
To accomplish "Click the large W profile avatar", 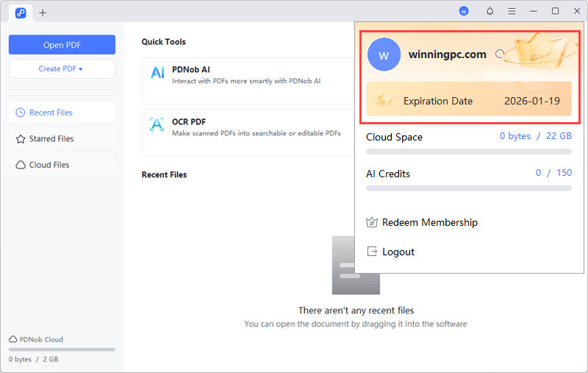I will pyautogui.click(x=384, y=54).
